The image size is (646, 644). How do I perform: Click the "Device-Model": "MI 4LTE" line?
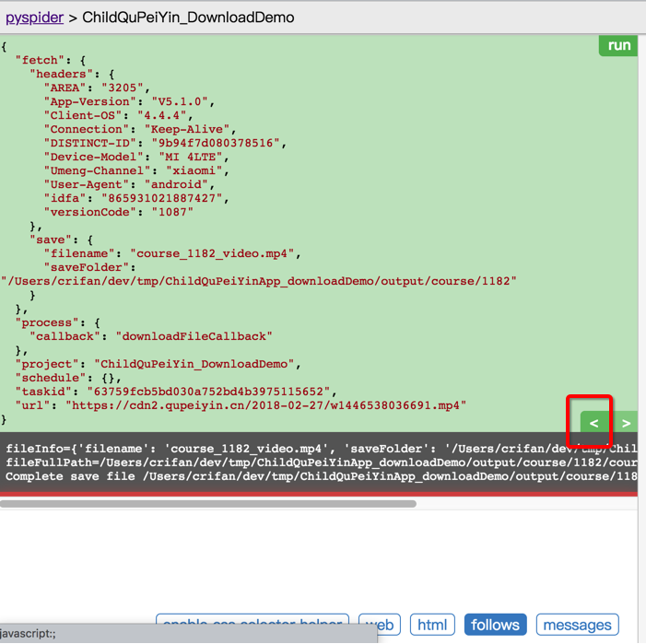point(136,157)
